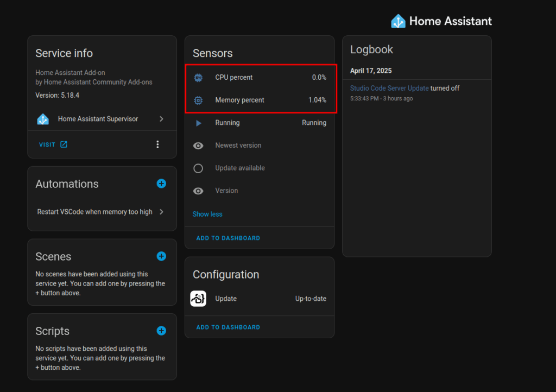Image resolution: width=556 pixels, height=392 pixels.
Task: Click the Studio Code Server update icon
Action: coord(198,299)
